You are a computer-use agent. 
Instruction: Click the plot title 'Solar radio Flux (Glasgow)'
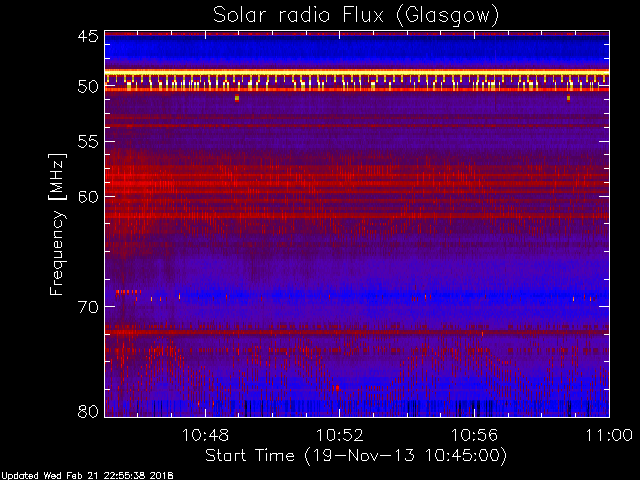(x=356, y=16)
